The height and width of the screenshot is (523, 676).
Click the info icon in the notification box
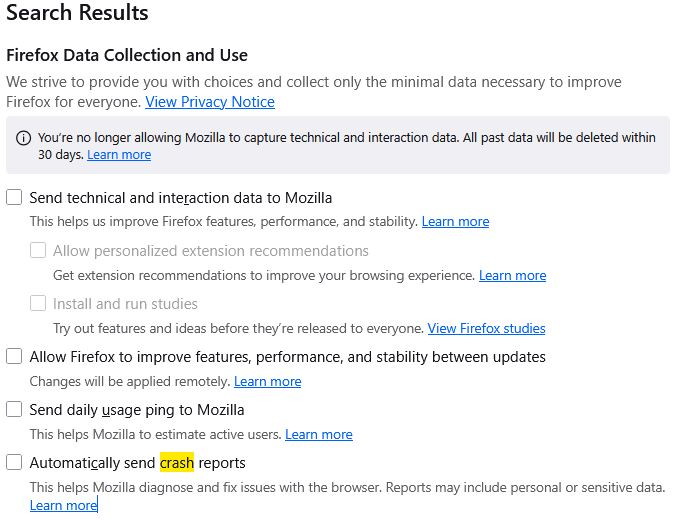pos(24,138)
